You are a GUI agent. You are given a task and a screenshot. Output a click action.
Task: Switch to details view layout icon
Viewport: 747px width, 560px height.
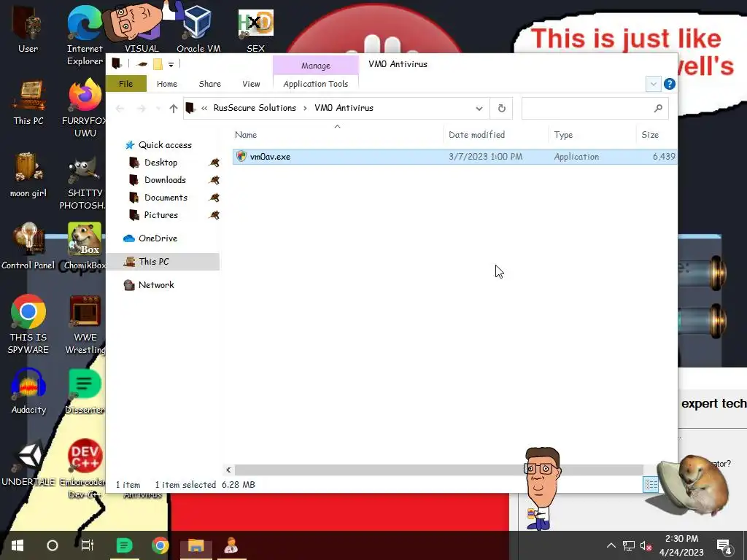coord(651,485)
